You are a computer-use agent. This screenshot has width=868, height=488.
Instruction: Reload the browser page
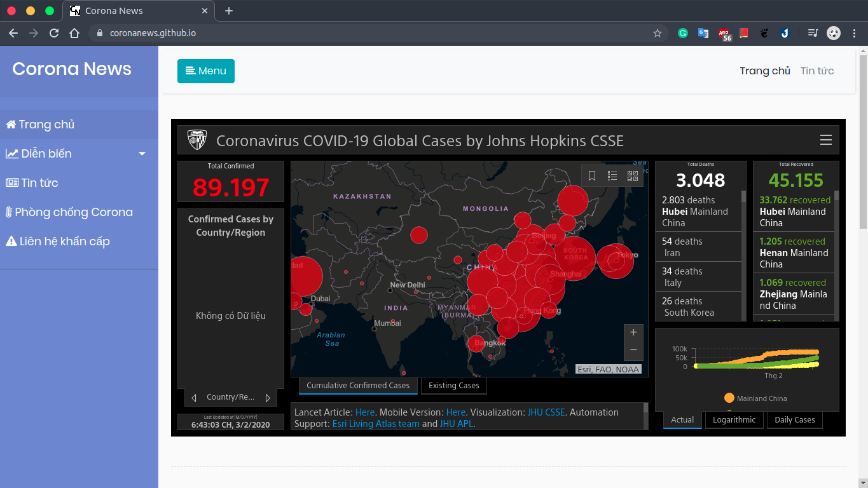click(54, 33)
